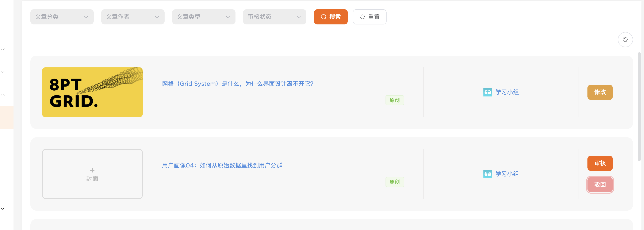The width and height of the screenshot is (644, 230).
Task: Collapse the expanded sidebar menu chevron
Action: tap(3, 95)
